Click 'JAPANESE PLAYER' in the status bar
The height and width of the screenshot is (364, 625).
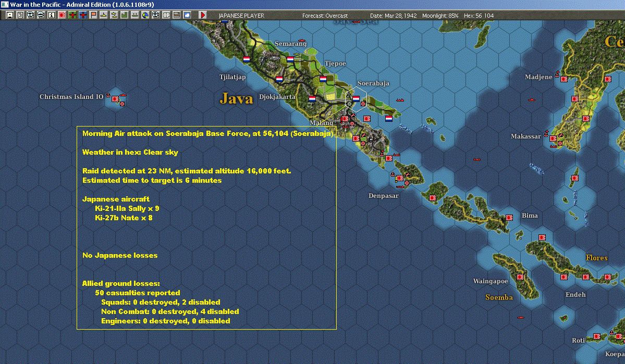point(241,16)
